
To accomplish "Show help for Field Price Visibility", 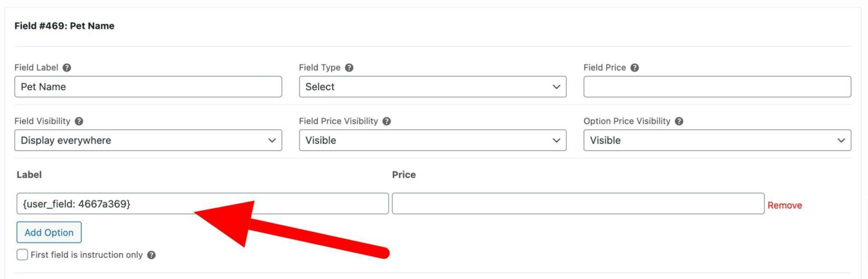I will click(x=387, y=121).
